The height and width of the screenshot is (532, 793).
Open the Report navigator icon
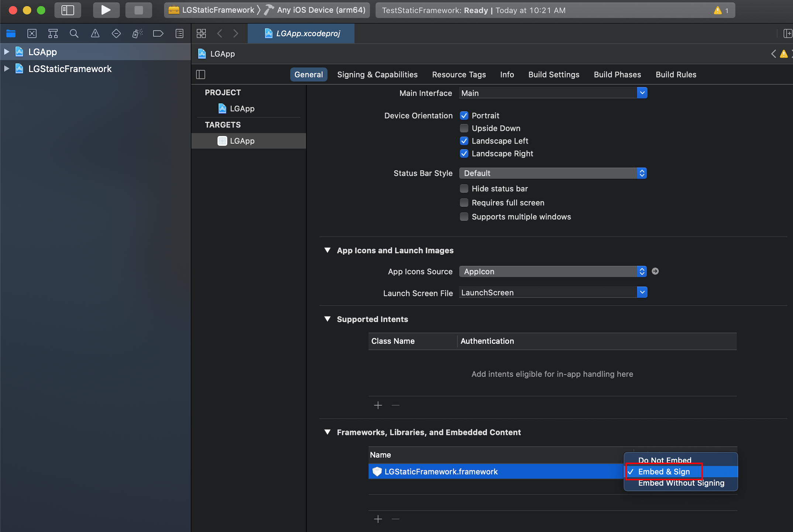[179, 34]
